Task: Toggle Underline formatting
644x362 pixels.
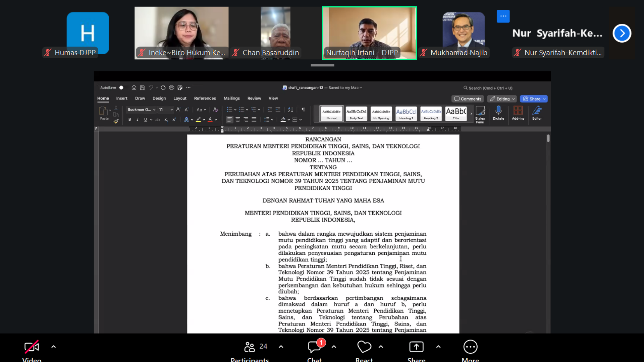Action: click(146, 120)
